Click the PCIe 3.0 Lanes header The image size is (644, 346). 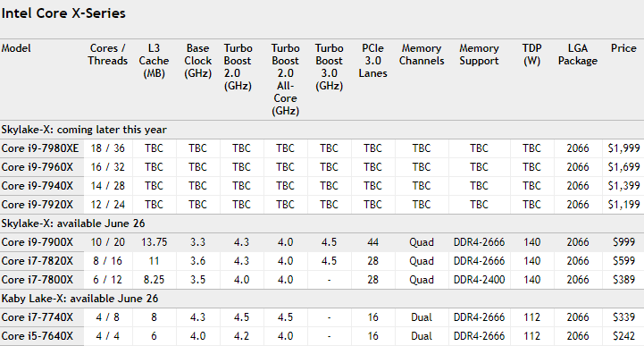click(372, 61)
